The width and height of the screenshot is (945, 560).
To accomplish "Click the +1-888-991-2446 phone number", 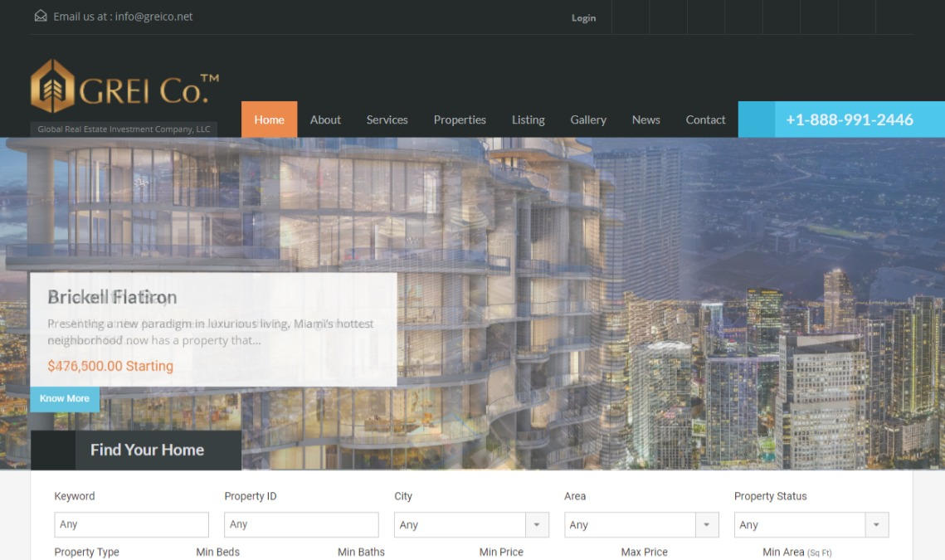I will [849, 119].
